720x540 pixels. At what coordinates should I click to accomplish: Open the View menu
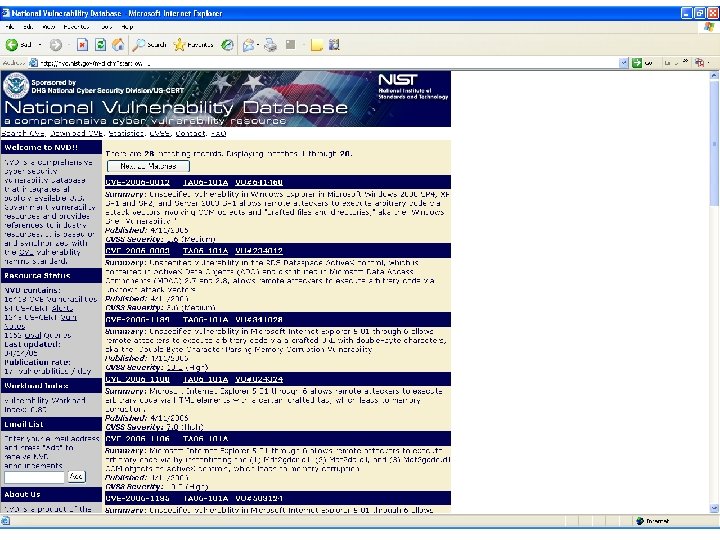tap(48, 27)
